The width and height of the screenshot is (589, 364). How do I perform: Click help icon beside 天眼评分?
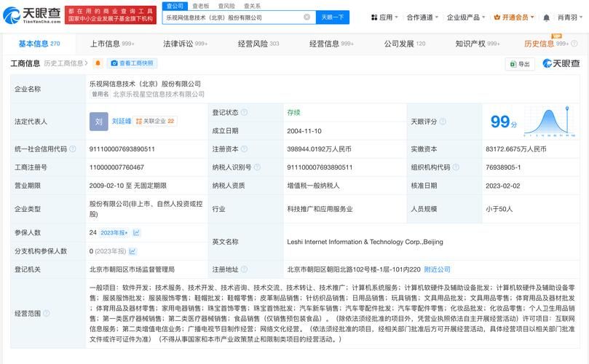(x=443, y=122)
